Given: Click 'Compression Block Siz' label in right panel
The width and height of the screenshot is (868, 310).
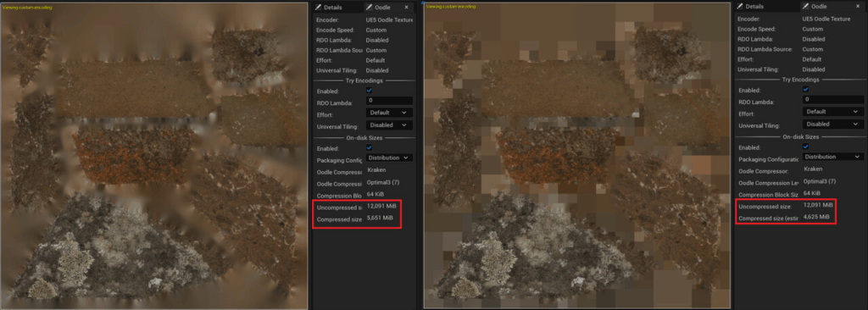Looking at the screenshot, I should click(x=768, y=194).
